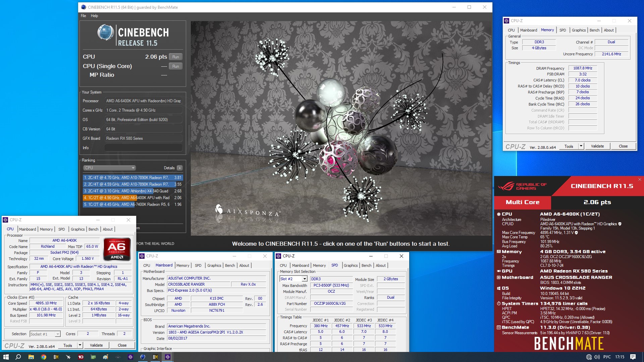The height and width of the screenshot is (362, 644).
Task: Click the Windows OS icon in BenchMate panel
Action: [x=499, y=288]
